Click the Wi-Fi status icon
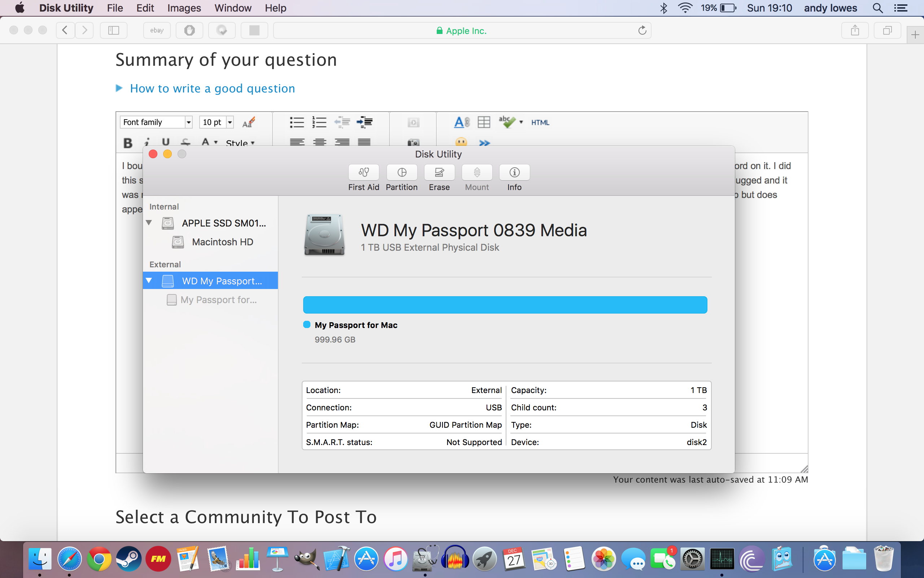Image resolution: width=924 pixels, height=578 pixels. [x=685, y=8]
